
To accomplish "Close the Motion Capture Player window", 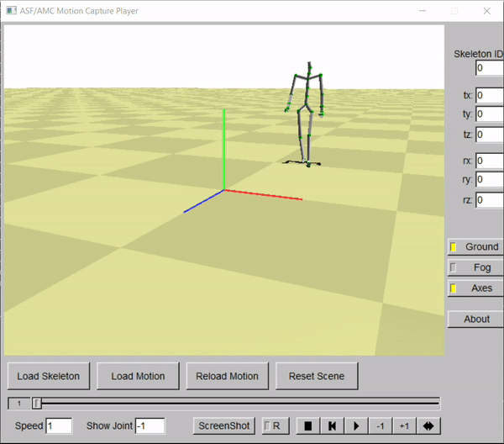I will (486, 11).
